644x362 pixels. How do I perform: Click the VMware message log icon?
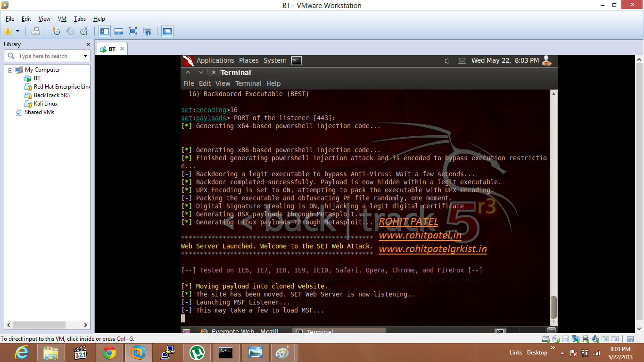click(630, 339)
